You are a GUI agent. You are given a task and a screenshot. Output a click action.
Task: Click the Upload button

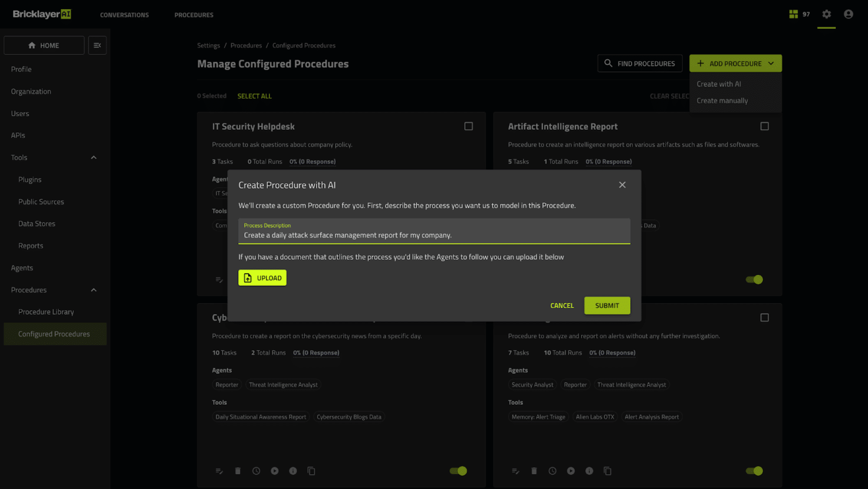pos(262,278)
